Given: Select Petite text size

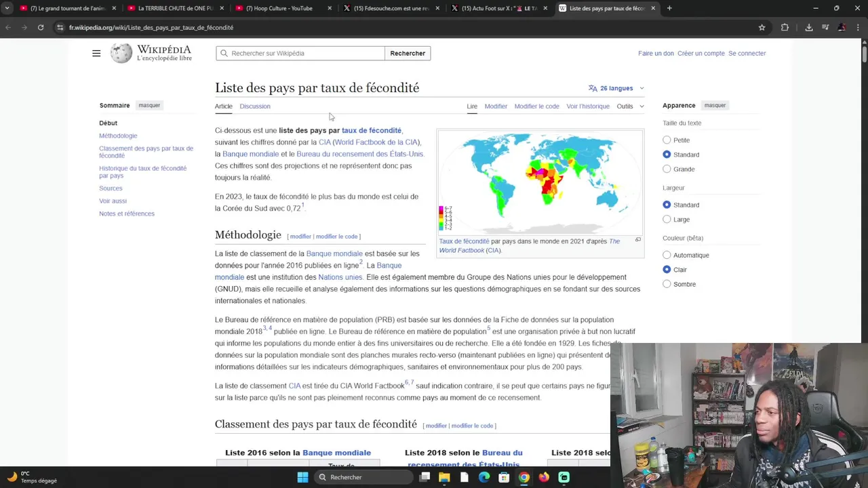Looking at the screenshot, I should click(667, 140).
